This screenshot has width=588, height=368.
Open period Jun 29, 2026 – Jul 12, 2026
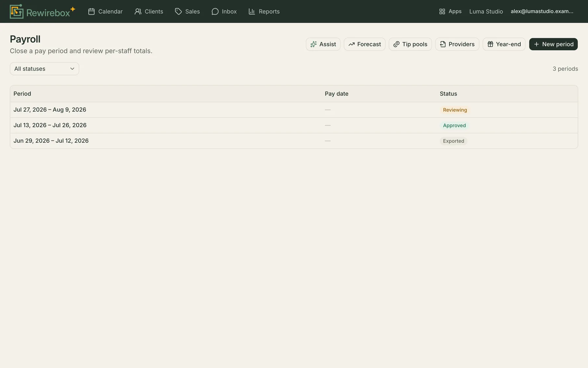294,141
